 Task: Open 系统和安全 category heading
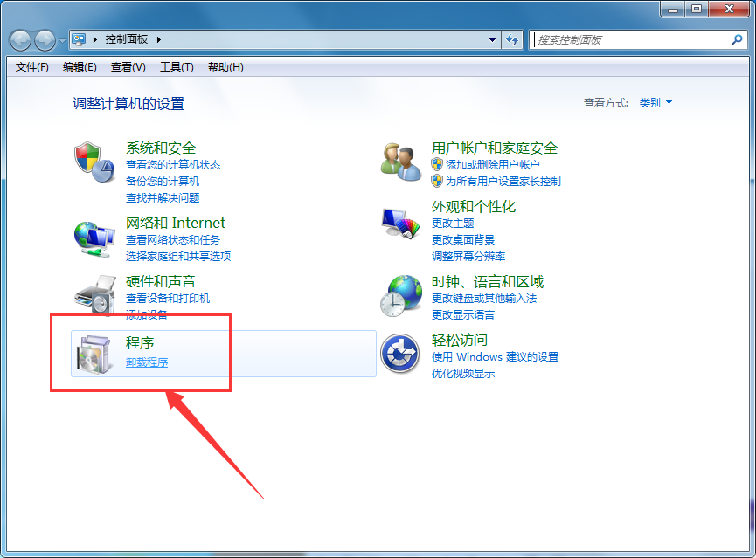161,148
